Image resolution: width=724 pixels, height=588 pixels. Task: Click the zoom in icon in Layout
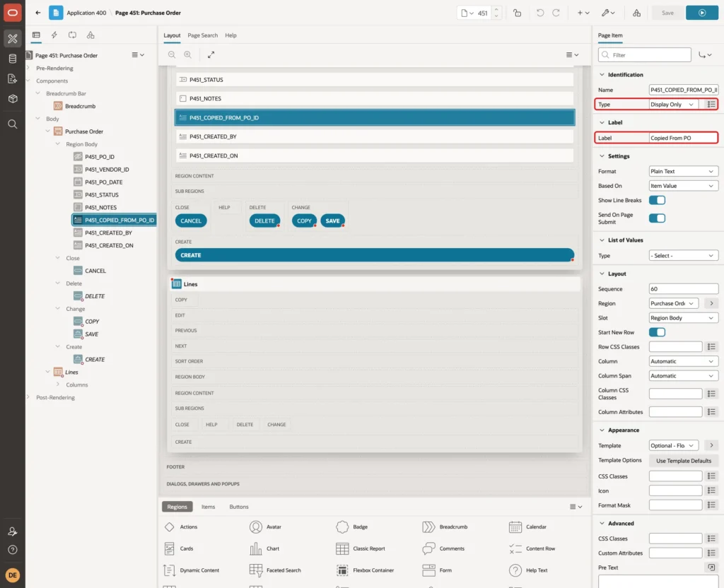point(188,54)
